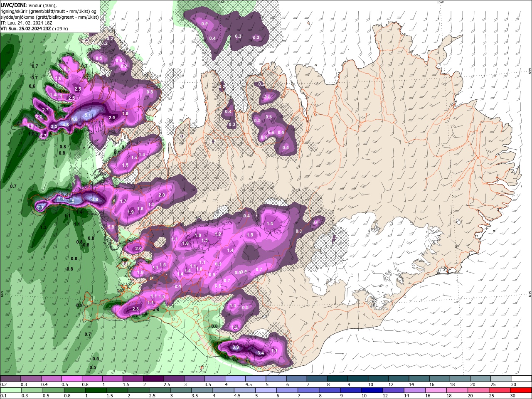Click the UWC/DINI title text
The height and width of the screenshot is (399, 532).
coord(13,5)
